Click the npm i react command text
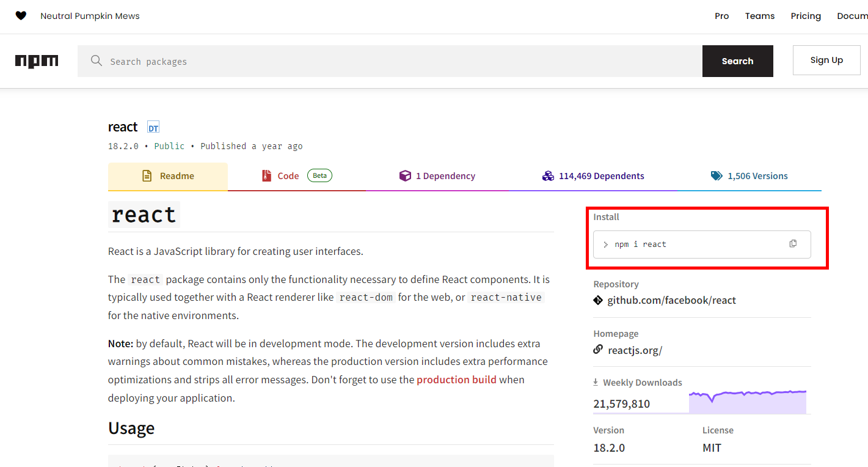Screen dimensions: 868x467 pyautogui.click(x=640, y=244)
